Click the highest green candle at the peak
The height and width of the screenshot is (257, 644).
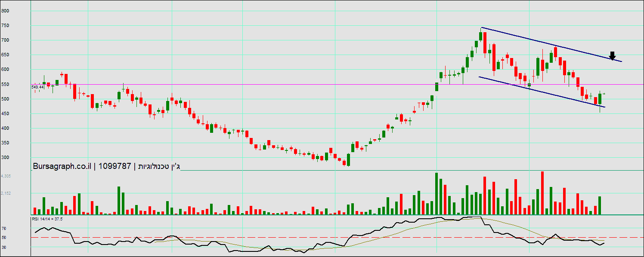click(480, 36)
